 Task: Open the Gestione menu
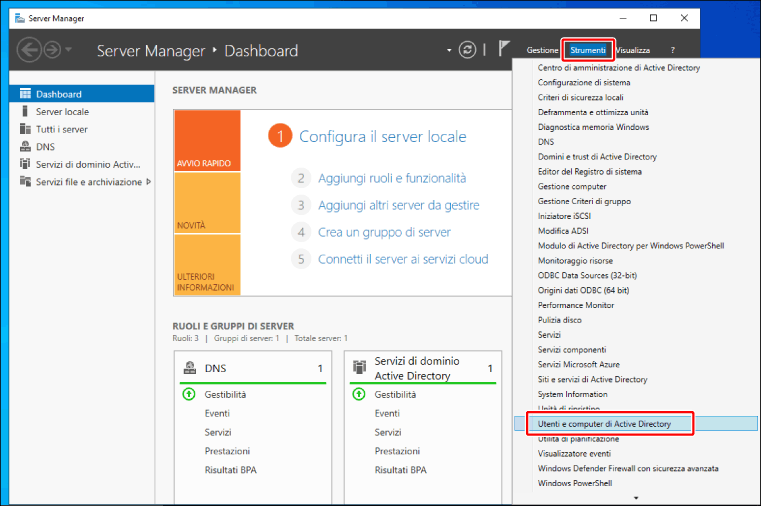pyautogui.click(x=542, y=50)
